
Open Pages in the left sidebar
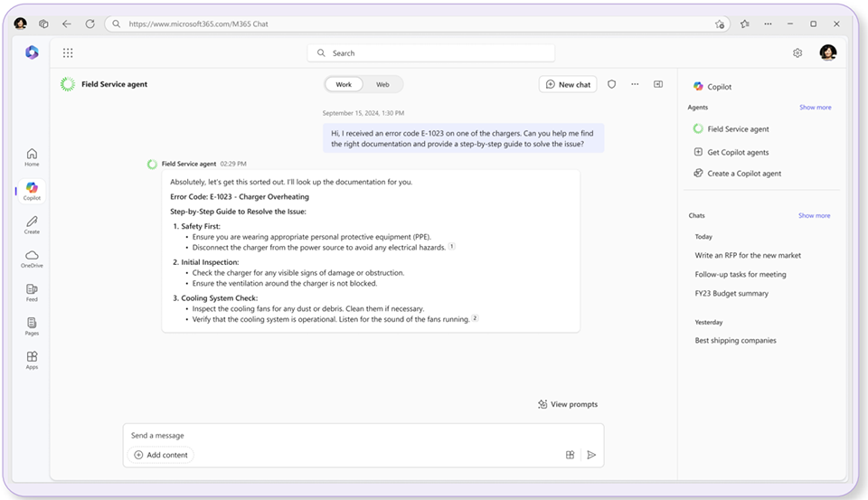click(x=32, y=325)
